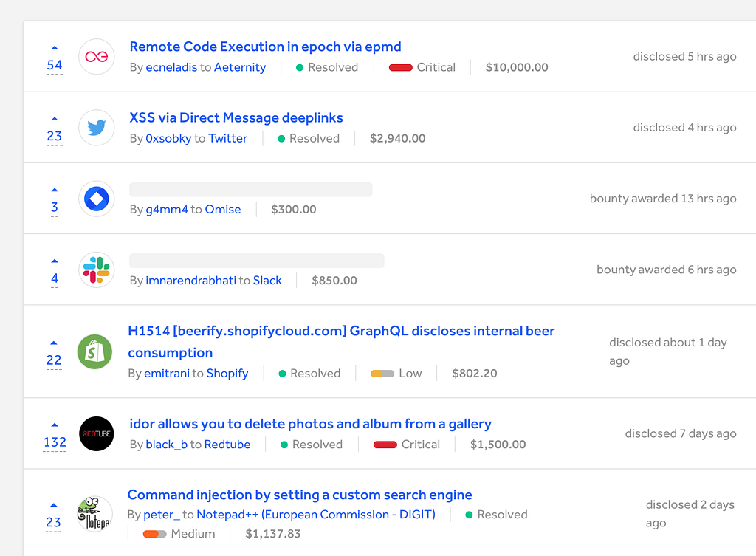756x556 pixels.
Task: Upvote the Remote Code Execution report
Action: pos(55,47)
